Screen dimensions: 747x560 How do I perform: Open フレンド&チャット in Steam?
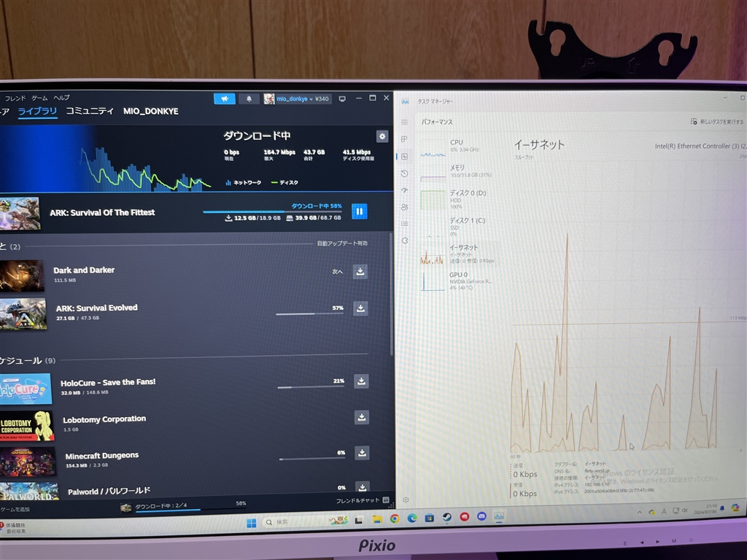tap(362, 500)
